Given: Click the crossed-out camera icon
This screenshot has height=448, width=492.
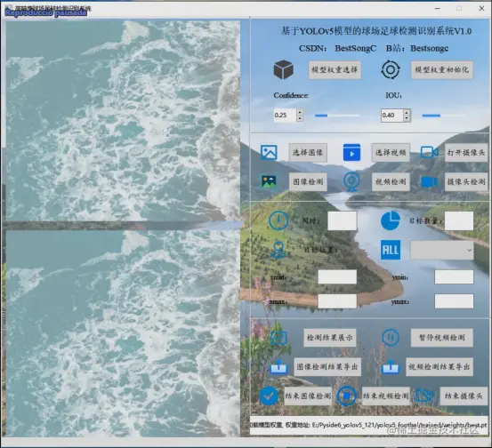Looking at the screenshot, I should [x=425, y=396].
